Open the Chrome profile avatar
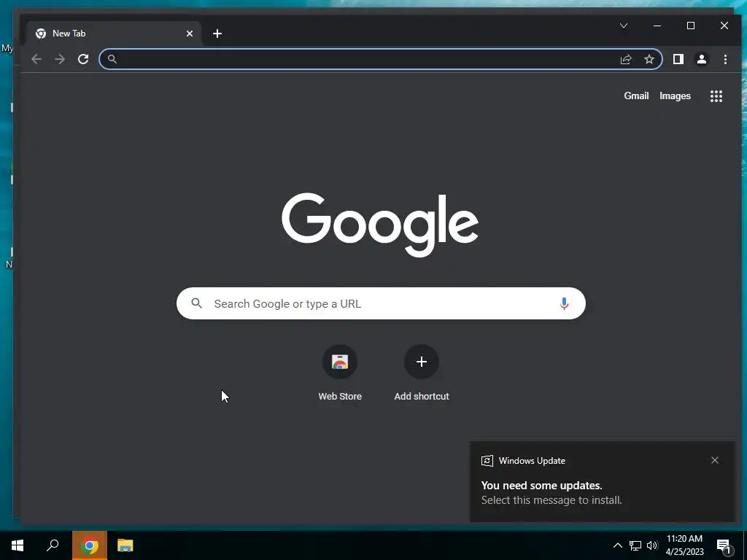This screenshot has width=747, height=560. [x=701, y=59]
